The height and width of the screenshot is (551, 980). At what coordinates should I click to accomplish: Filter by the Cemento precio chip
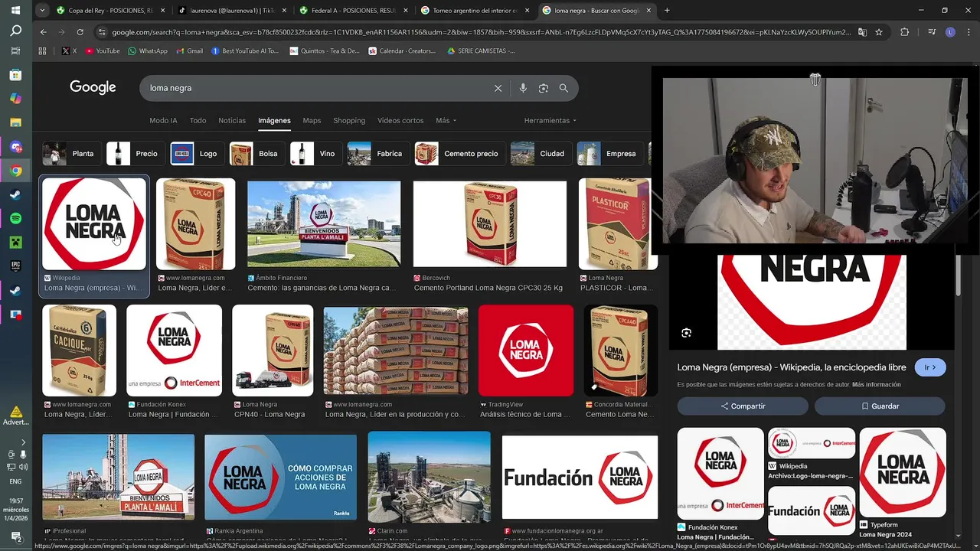pos(459,154)
